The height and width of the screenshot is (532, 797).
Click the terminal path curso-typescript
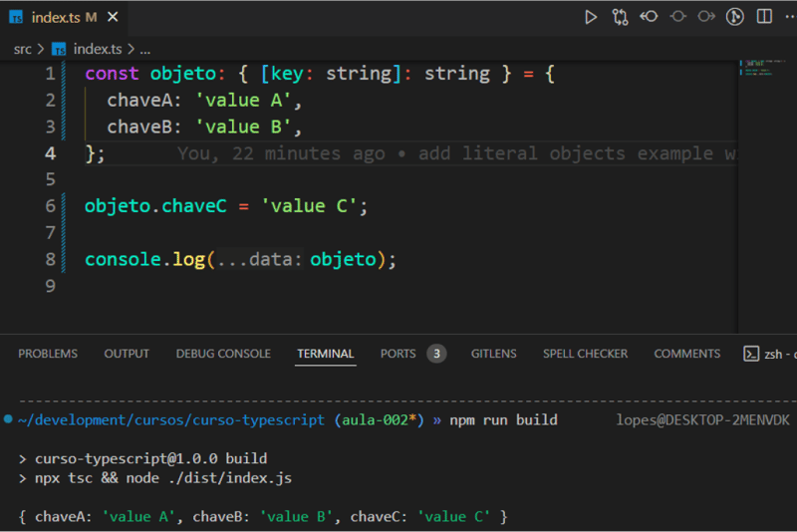point(259,420)
